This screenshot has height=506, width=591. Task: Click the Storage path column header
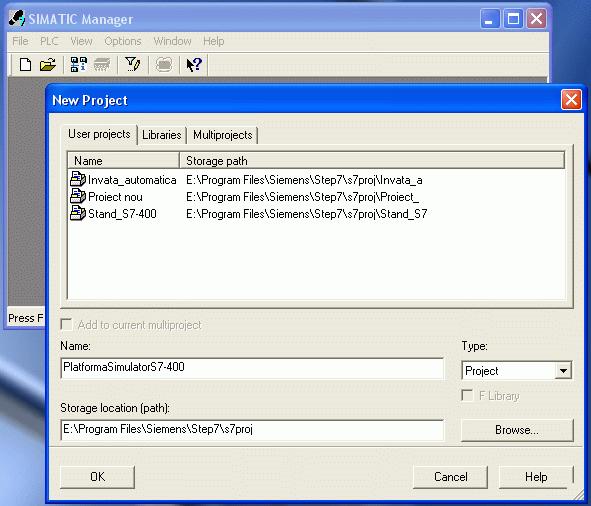point(372,161)
